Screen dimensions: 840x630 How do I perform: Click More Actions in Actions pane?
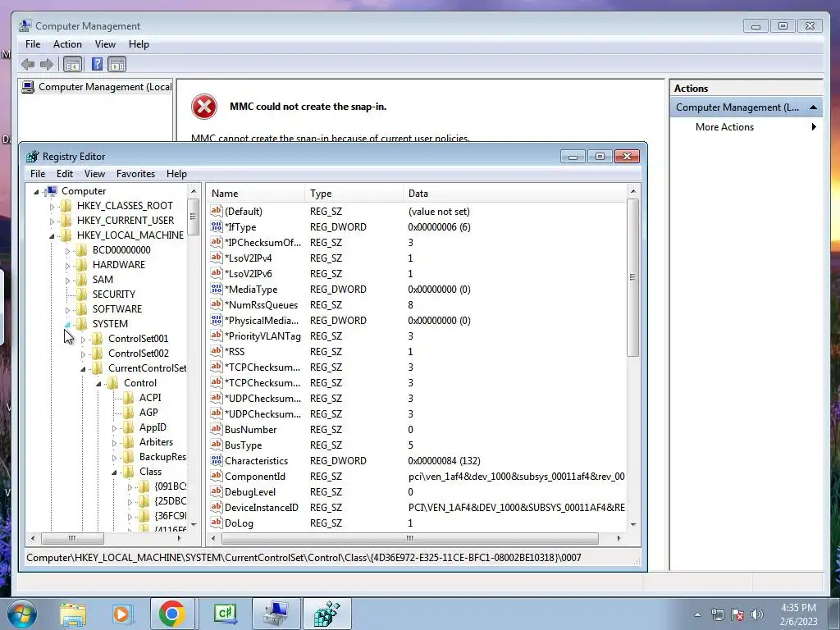(724, 127)
